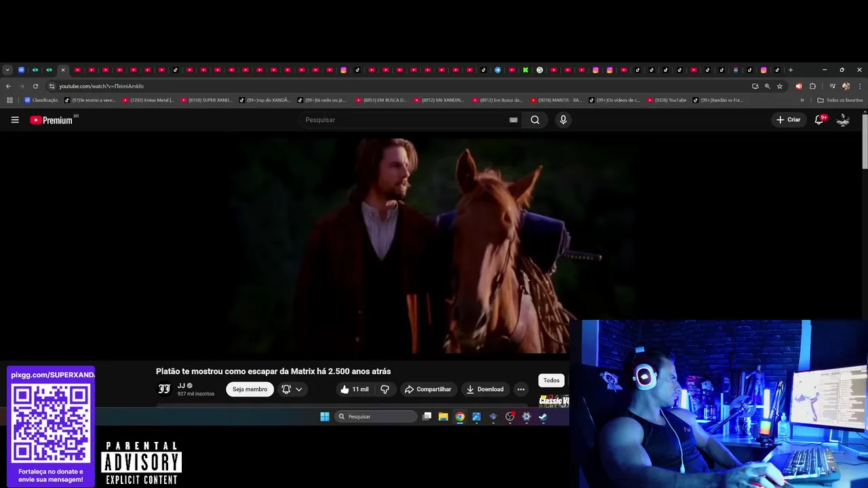Open the (99+)rap do XANDÃ bookmark
Viewport: 868px width, 488px height.
[x=264, y=100]
